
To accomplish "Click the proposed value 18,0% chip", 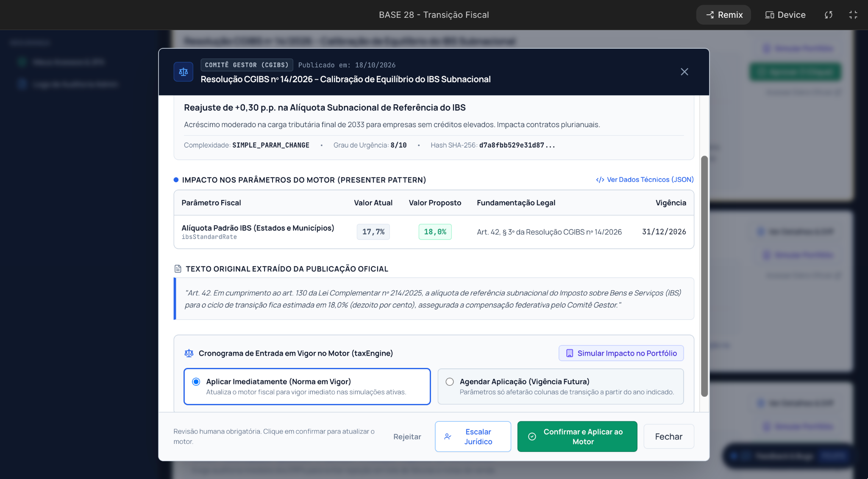I will pos(435,232).
